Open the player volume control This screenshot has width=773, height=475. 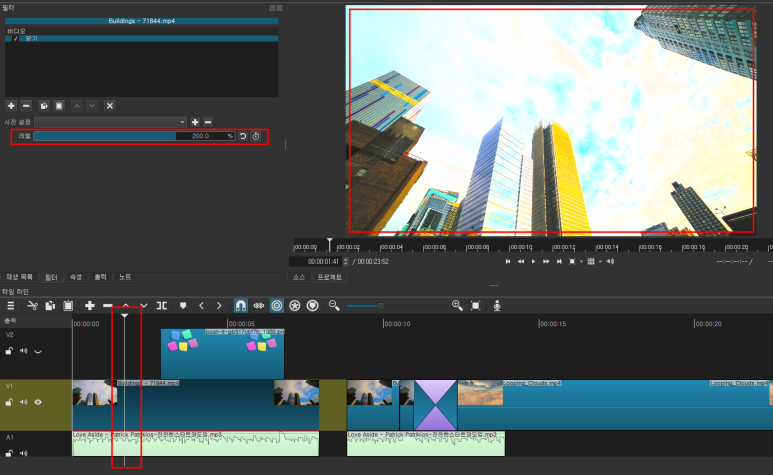tap(610, 262)
